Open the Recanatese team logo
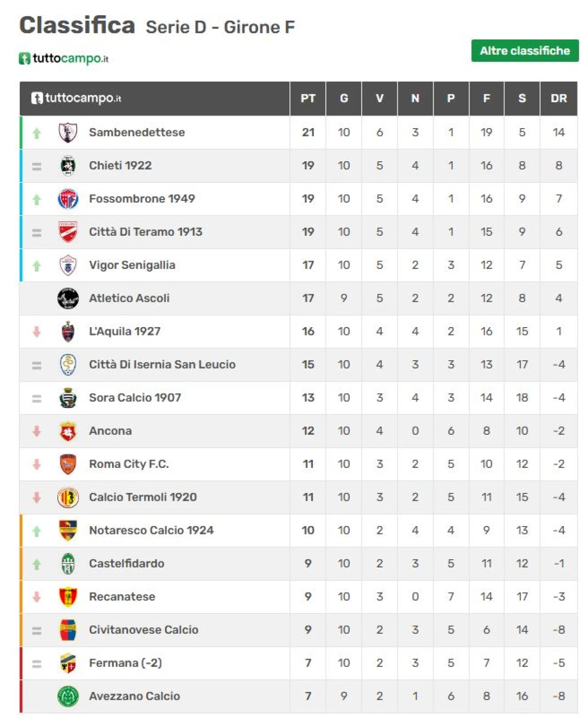The height and width of the screenshot is (726, 588). (x=68, y=597)
